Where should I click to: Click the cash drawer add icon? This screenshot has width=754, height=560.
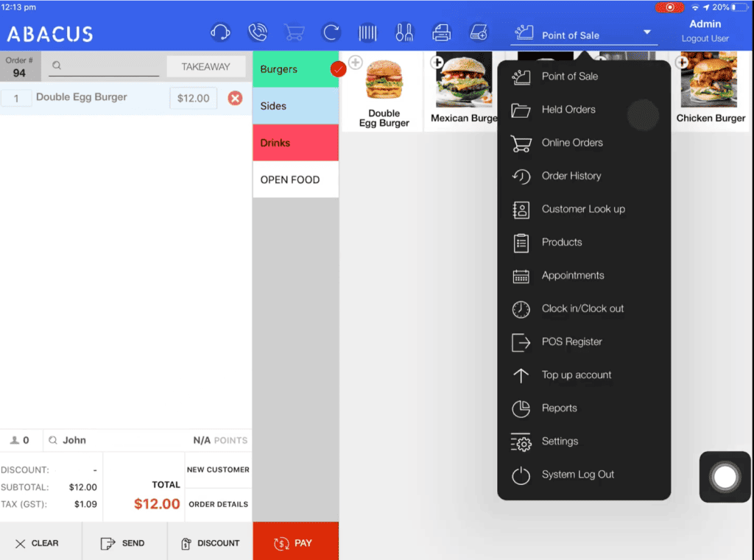pyautogui.click(x=480, y=32)
